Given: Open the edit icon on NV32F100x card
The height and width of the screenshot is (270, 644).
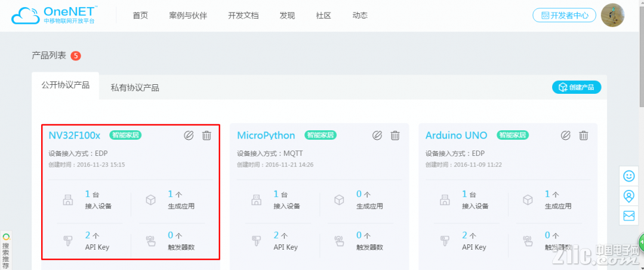Looking at the screenshot, I should click(x=189, y=135).
